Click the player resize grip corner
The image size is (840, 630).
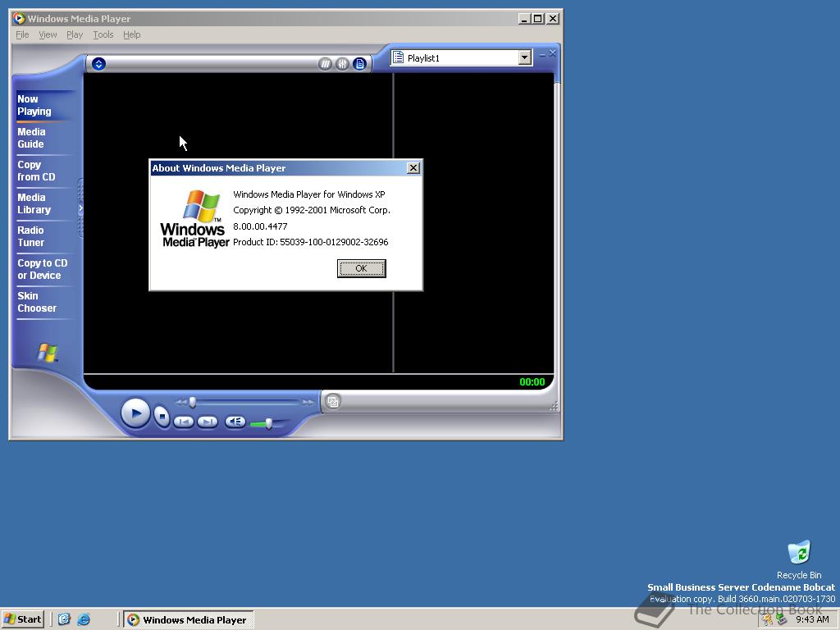554,407
